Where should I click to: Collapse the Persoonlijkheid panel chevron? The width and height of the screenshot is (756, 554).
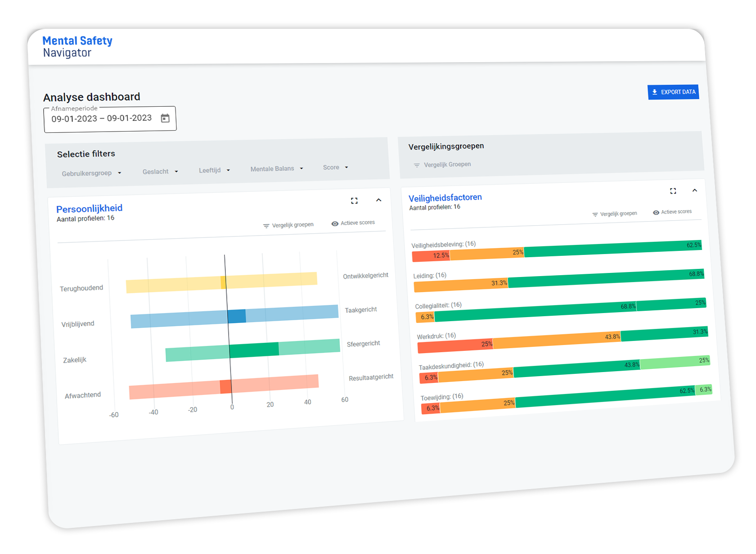click(x=378, y=200)
